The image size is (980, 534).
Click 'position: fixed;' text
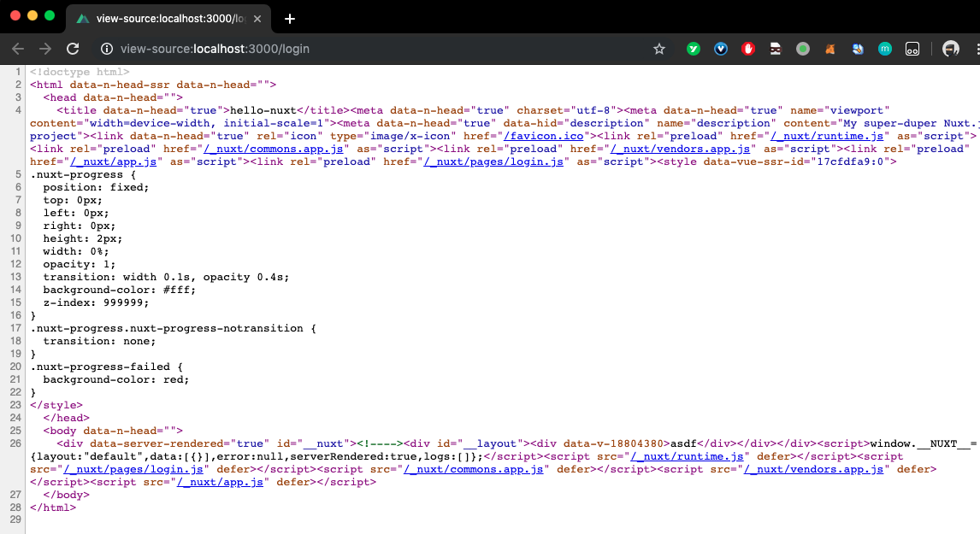point(96,187)
